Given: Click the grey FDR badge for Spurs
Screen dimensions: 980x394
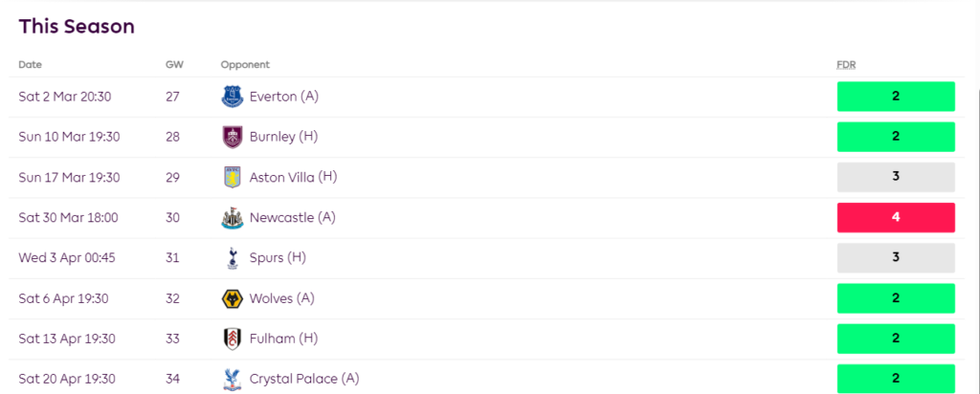Looking at the screenshot, I should 896,258.
